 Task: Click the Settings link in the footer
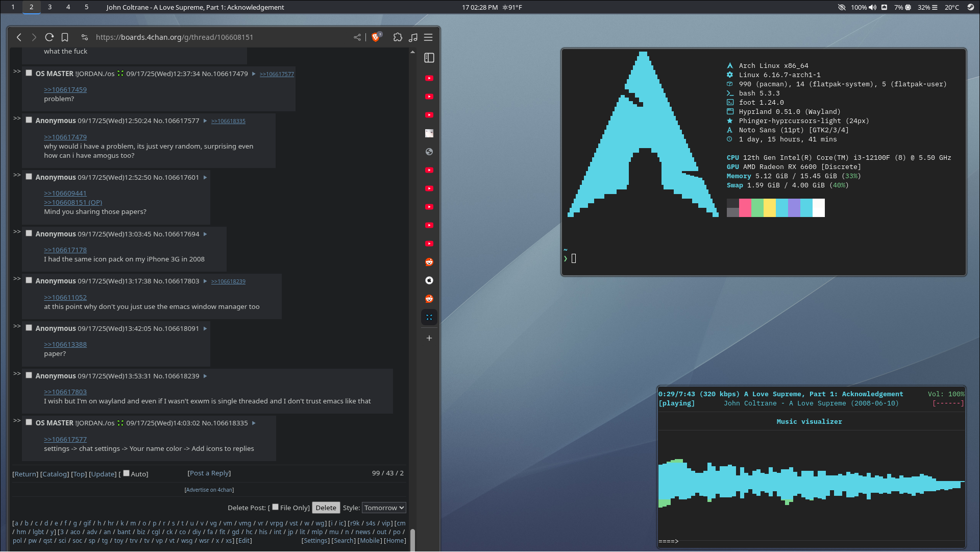pos(316,541)
